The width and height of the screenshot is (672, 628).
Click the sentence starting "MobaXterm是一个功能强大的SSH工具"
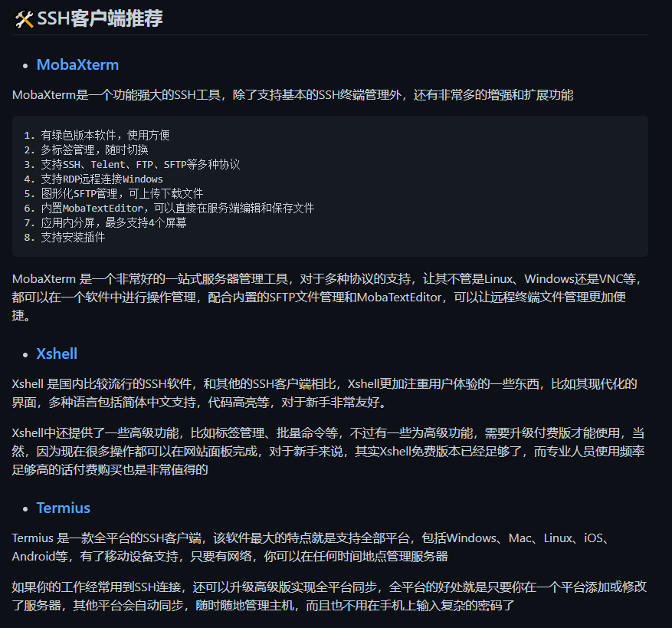click(x=293, y=95)
